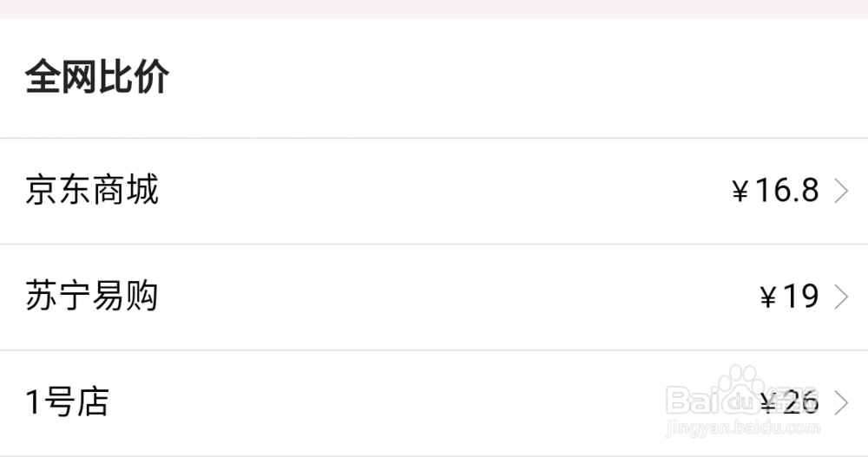This screenshot has height=457, width=868.
Task: Click the yen symbol before 19
Action: (x=767, y=298)
